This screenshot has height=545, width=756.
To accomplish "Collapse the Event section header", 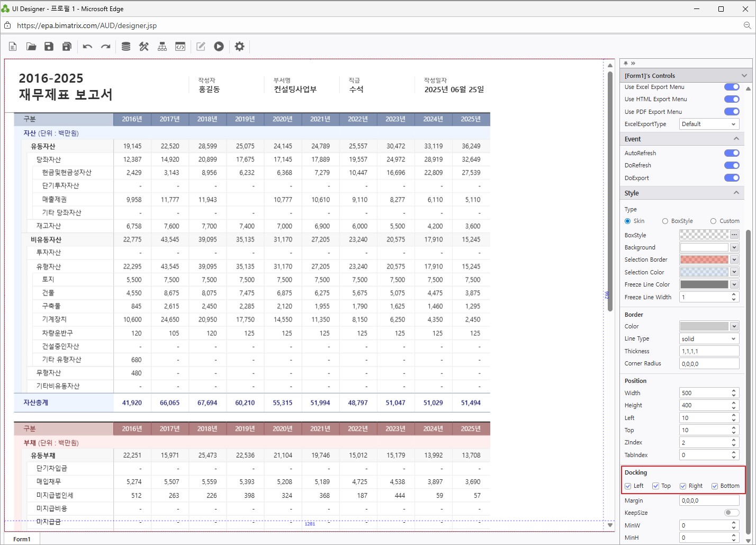I will point(736,139).
